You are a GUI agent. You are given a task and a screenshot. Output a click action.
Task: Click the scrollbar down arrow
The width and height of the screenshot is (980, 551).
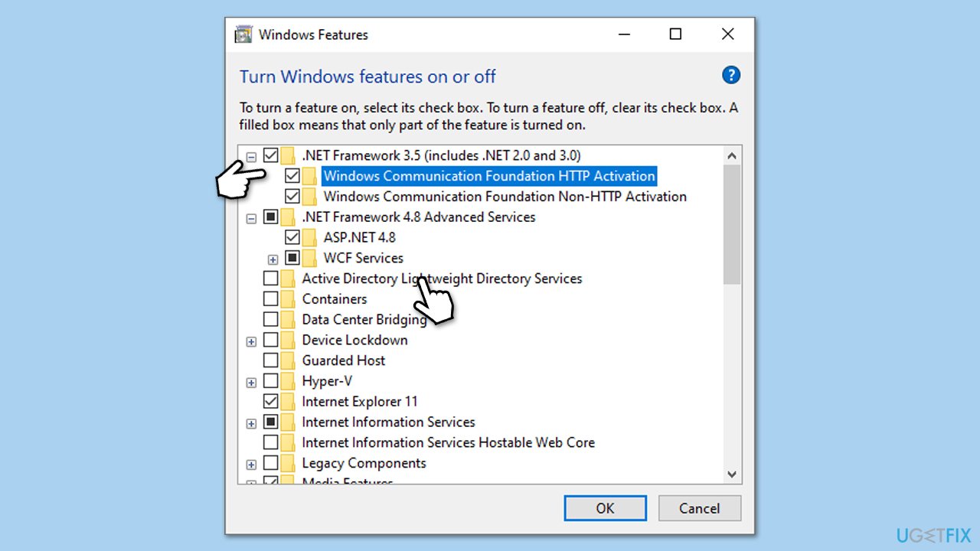[x=731, y=474]
